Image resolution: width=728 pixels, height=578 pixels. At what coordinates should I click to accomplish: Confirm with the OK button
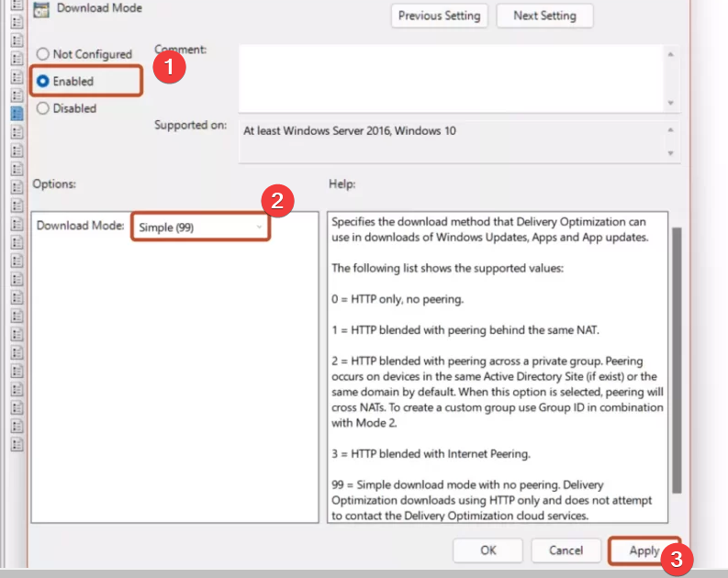point(488,550)
